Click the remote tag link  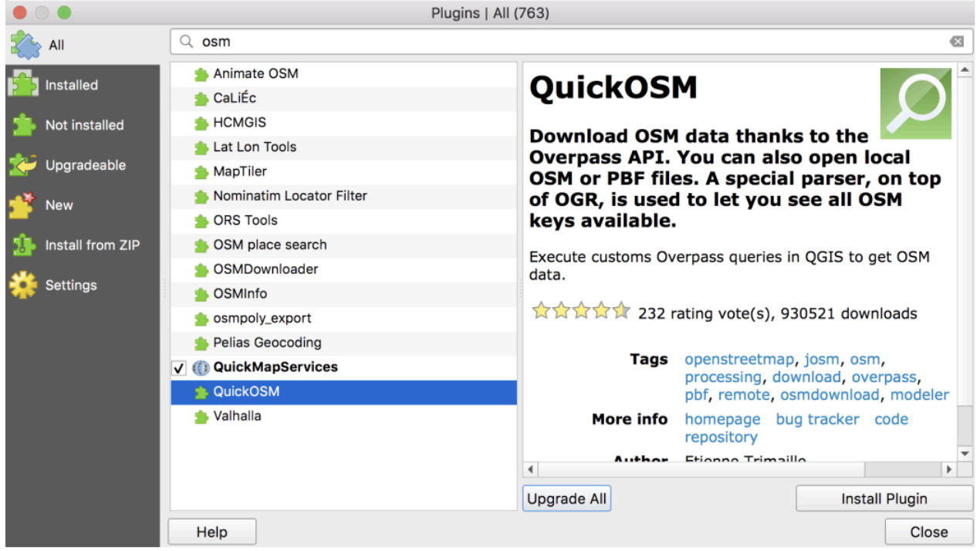(x=744, y=395)
